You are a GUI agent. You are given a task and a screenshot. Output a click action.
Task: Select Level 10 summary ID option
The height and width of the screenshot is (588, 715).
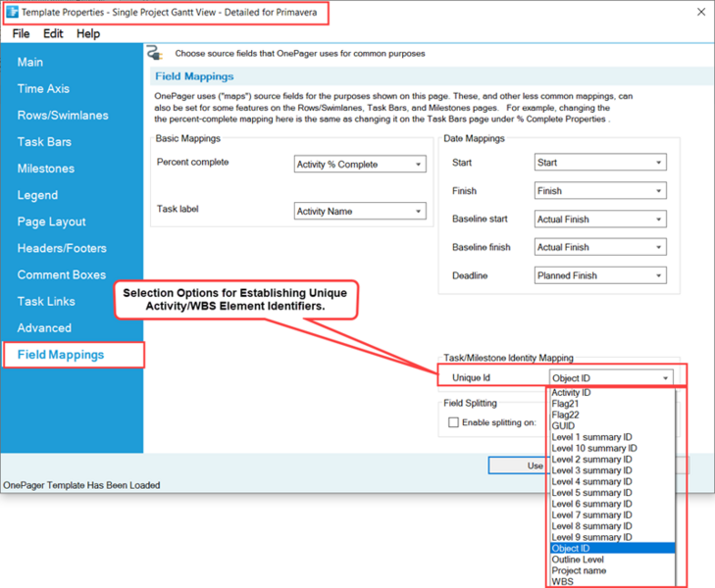tap(611, 448)
